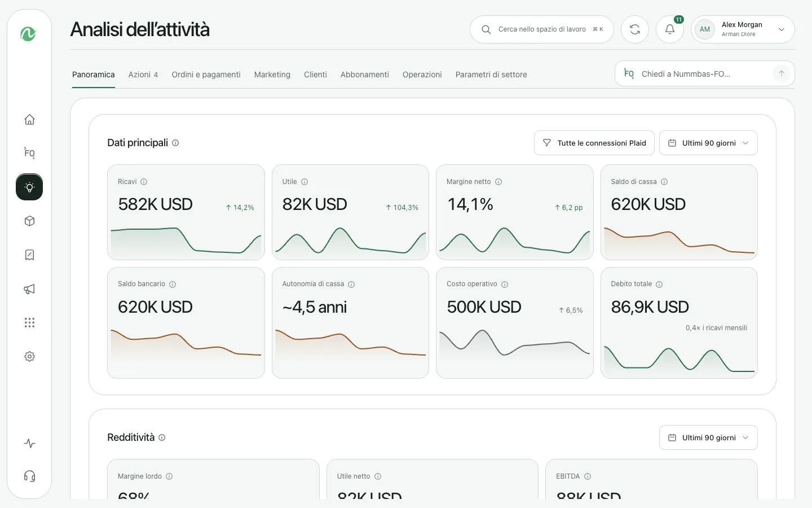Click the 582K USD revenue value
Image resolution: width=812 pixels, height=508 pixels.
(x=155, y=204)
